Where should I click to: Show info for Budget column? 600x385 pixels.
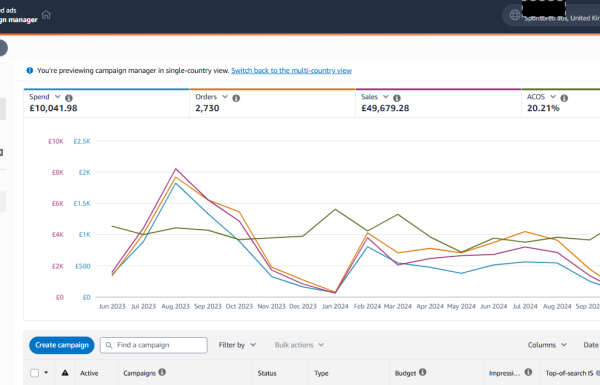(x=422, y=372)
